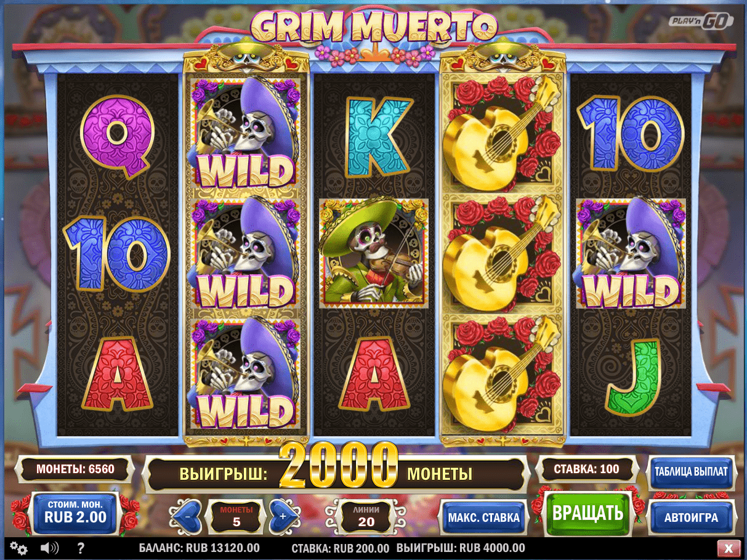Click the green sombrero violinist skeleton symbol
Screen dimensions: 747x560
click(374, 253)
